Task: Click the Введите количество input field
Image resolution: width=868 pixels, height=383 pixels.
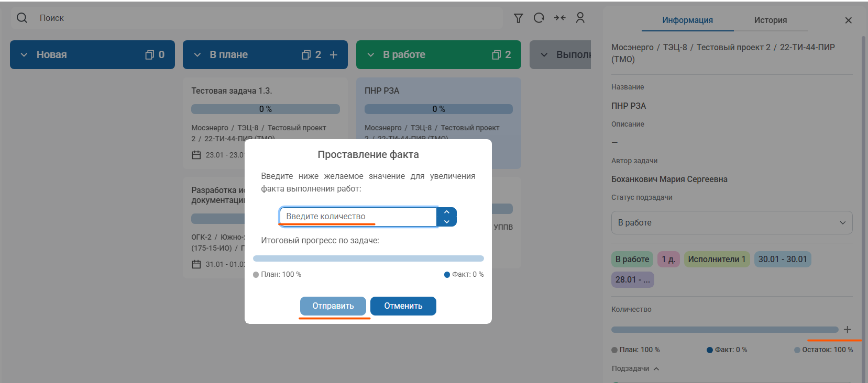Action: [357, 217]
